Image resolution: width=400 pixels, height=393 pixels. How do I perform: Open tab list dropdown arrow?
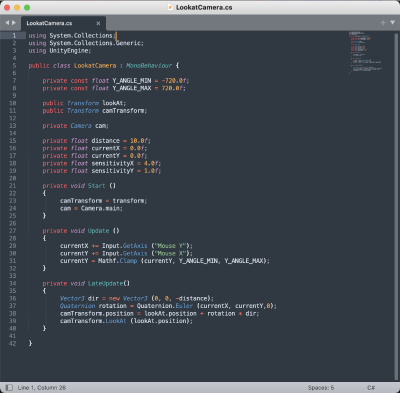(392, 23)
